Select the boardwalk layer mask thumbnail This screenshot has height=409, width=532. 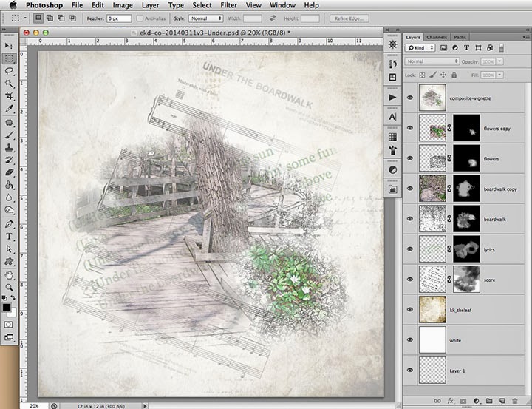tap(466, 219)
